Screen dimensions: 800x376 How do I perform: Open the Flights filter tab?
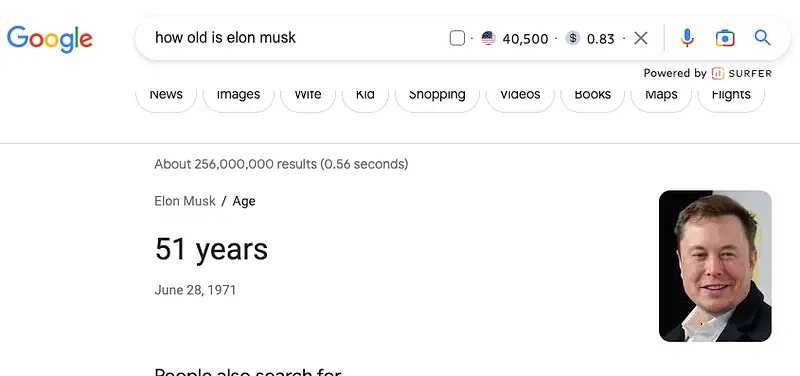click(x=731, y=94)
